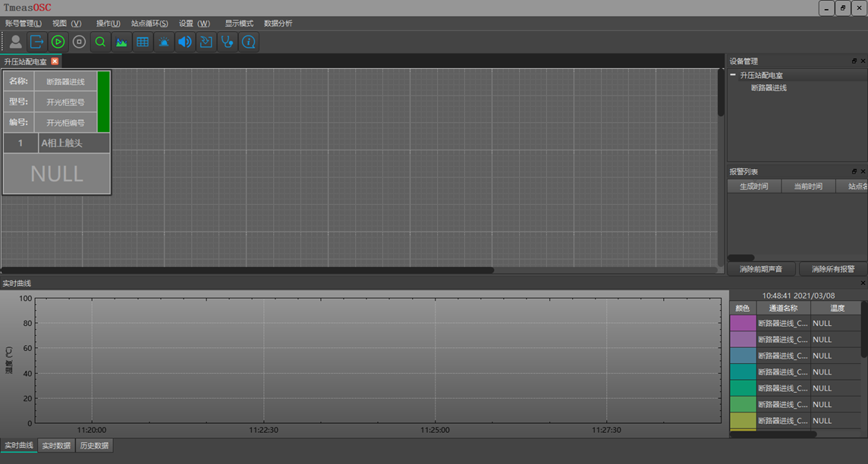Screen dimensions: 868x464
Task: Close the 升压站配电室 tab
Action: click(55, 61)
